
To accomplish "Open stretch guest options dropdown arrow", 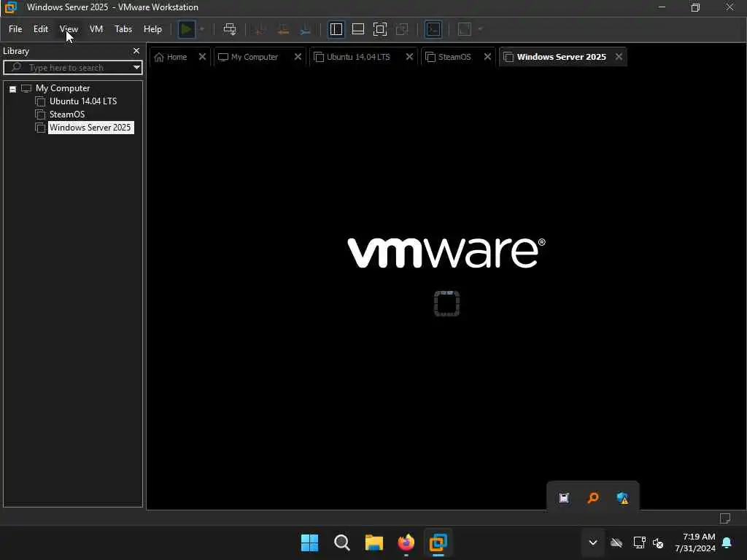I will coord(480,29).
